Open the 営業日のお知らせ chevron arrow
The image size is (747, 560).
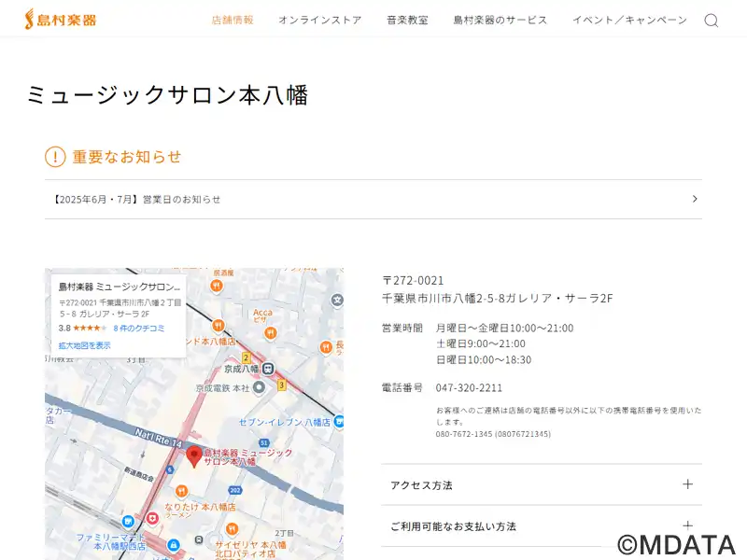pyautogui.click(x=695, y=199)
